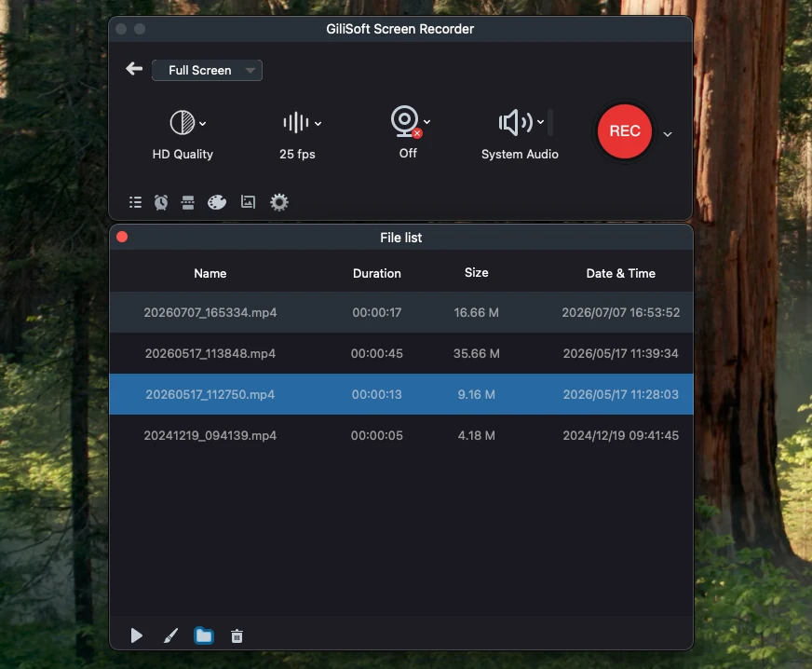Open the containing folder icon
812x669 pixels.
[x=204, y=635]
